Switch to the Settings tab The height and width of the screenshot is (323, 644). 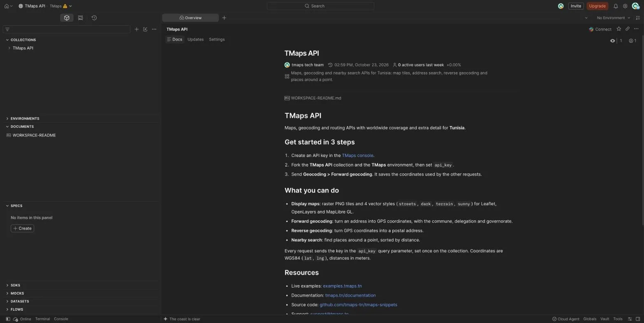(217, 40)
